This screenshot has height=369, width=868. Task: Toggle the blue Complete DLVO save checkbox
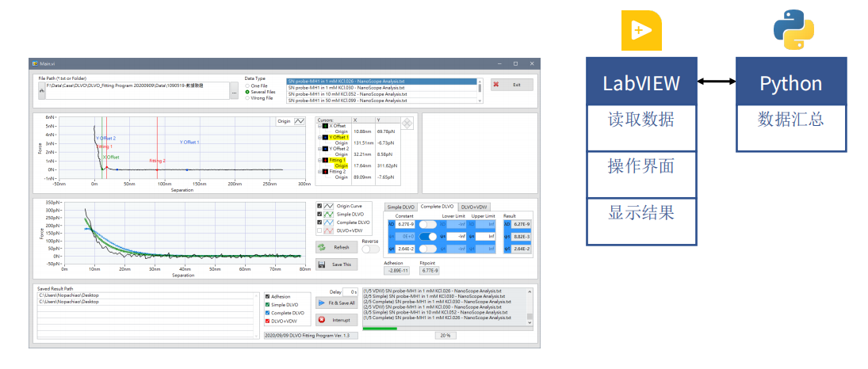click(268, 313)
